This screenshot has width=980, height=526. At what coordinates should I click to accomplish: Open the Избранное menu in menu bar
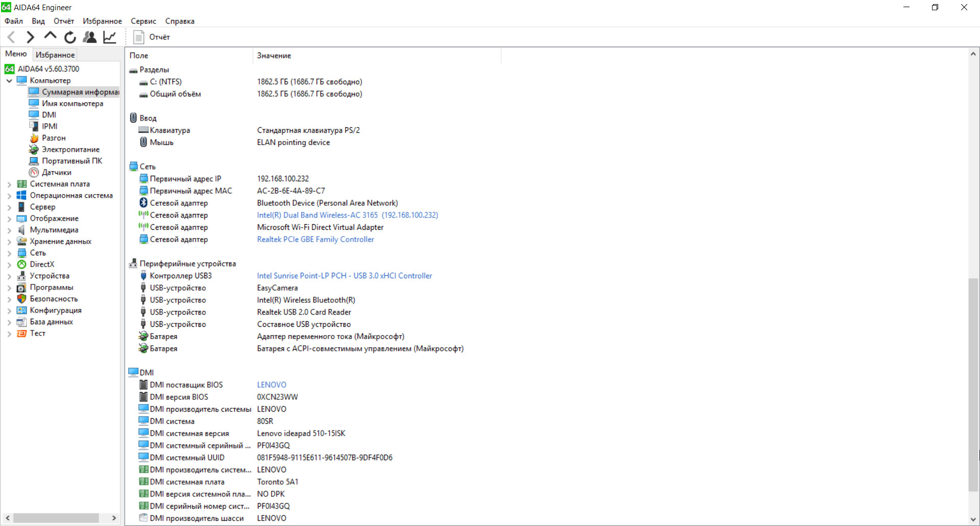(102, 21)
